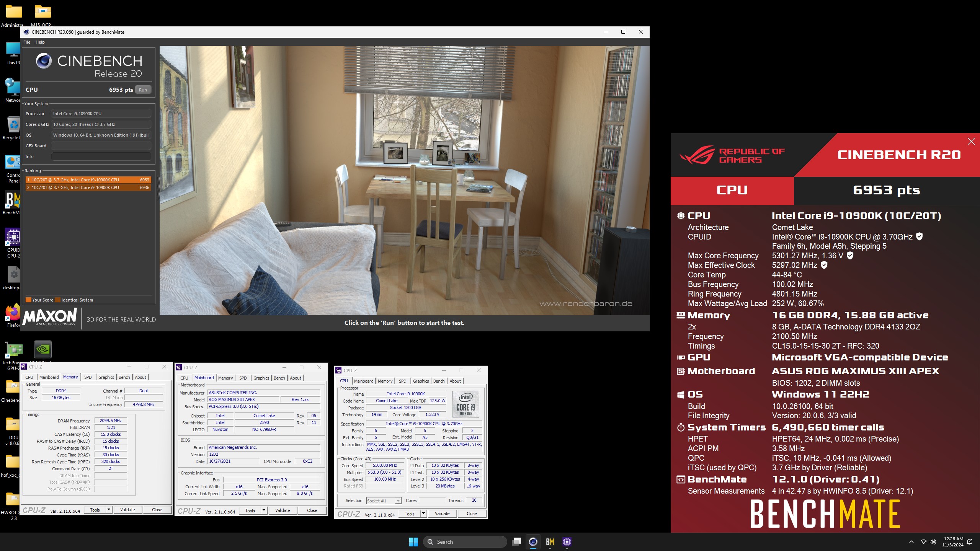Select the CPUID CPU-Z desktop shortcut
Screen dimensions: 980x551
tap(13, 243)
